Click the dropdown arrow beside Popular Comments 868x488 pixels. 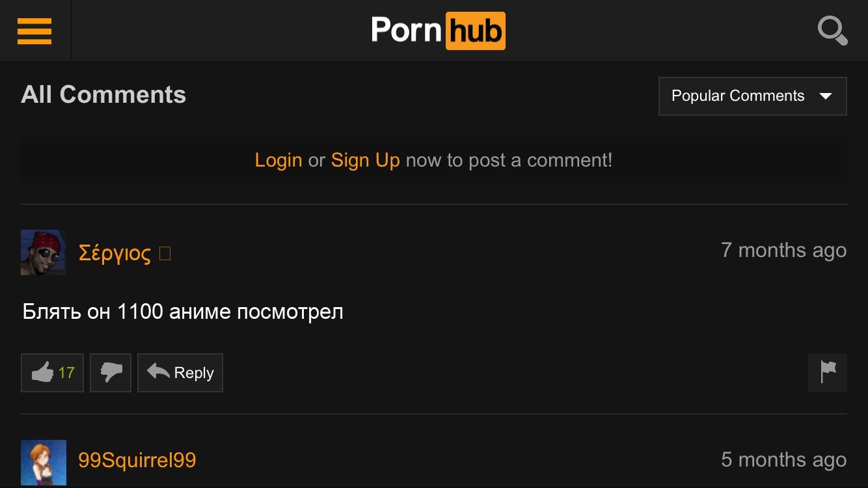pos(826,96)
